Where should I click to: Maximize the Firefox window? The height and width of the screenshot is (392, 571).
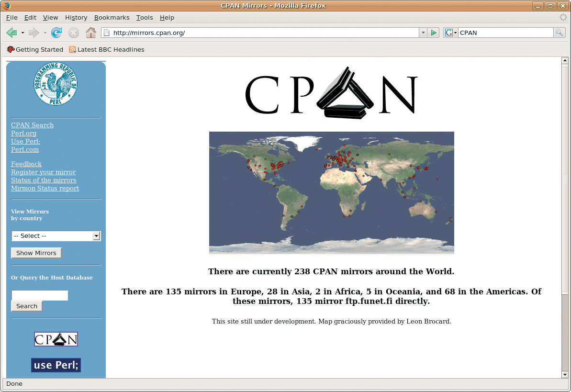coord(550,5)
